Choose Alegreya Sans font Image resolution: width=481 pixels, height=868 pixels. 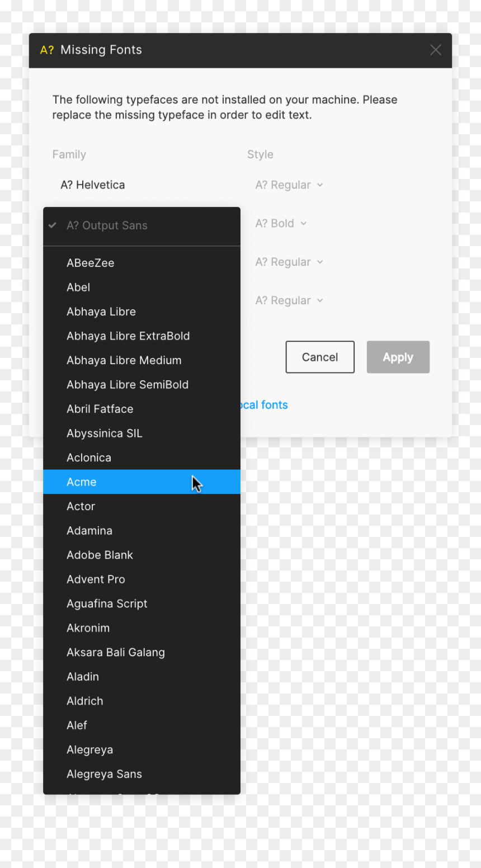click(x=142, y=774)
